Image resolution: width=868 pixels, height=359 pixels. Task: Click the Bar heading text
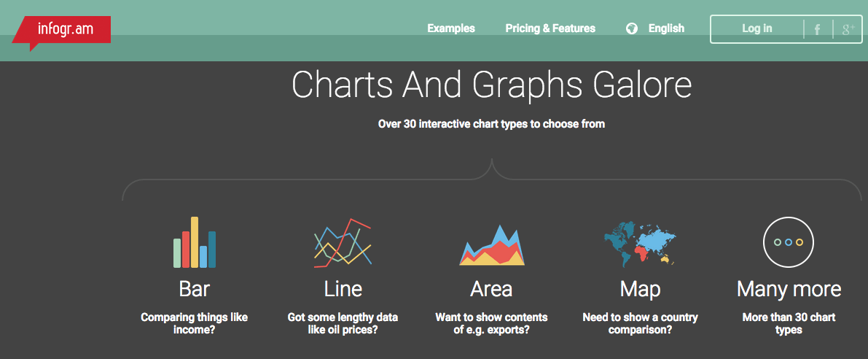tap(195, 289)
